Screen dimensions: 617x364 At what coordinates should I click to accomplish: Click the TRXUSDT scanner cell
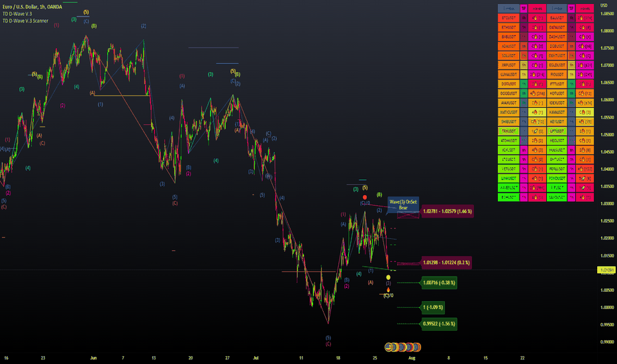click(x=508, y=131)
